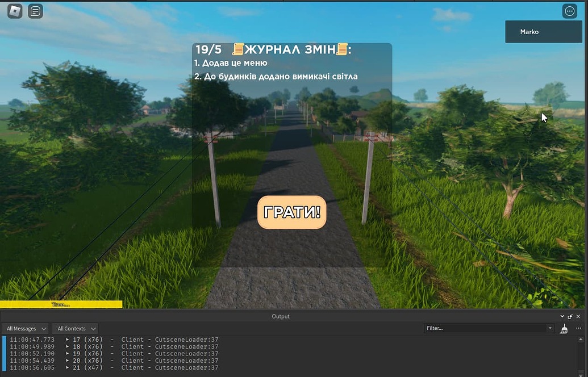
Task: Open Output extra options via three-dot icon
Action: 578,328
